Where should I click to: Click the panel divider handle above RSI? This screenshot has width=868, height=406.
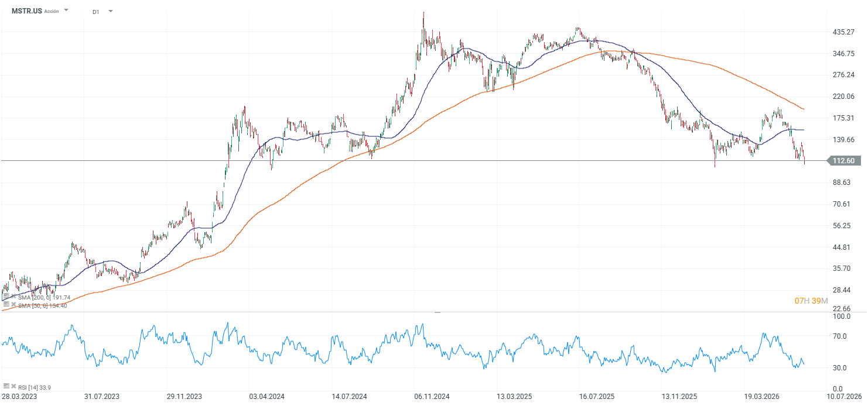(x=437, y=312)
